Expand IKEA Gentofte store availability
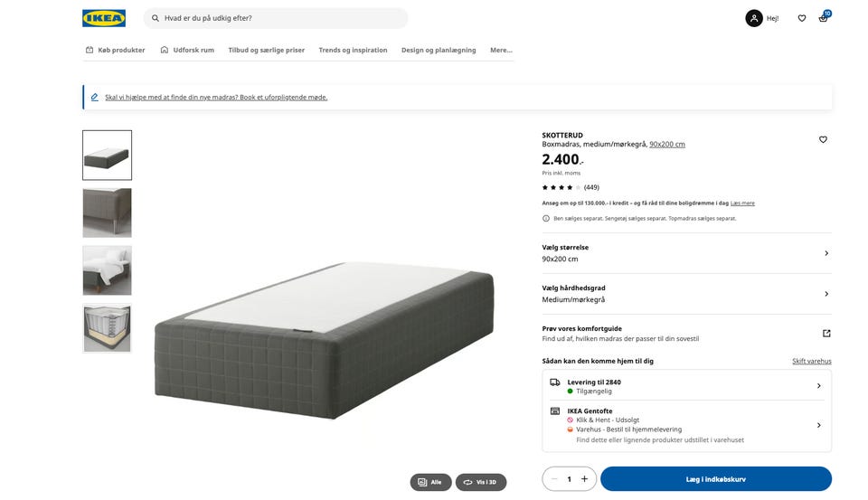The width and height of the screenshot is (868, 500). [x=819, y=425]
